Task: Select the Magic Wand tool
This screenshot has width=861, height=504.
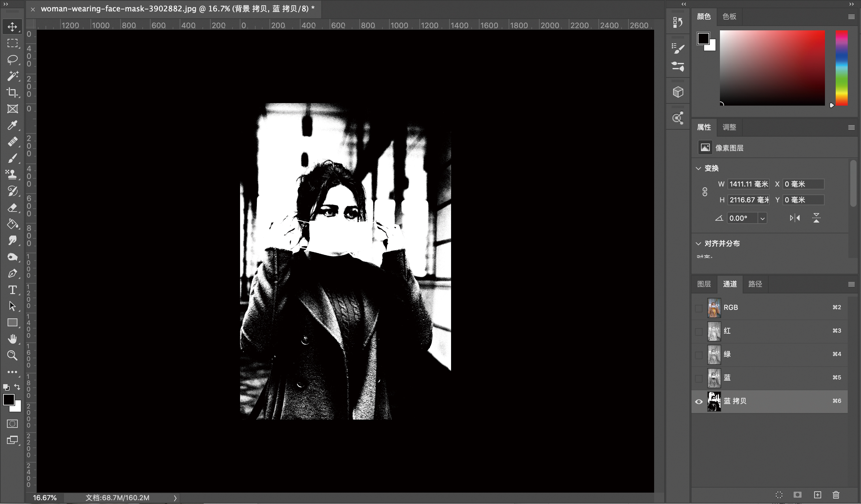Action: click(13, 76)
